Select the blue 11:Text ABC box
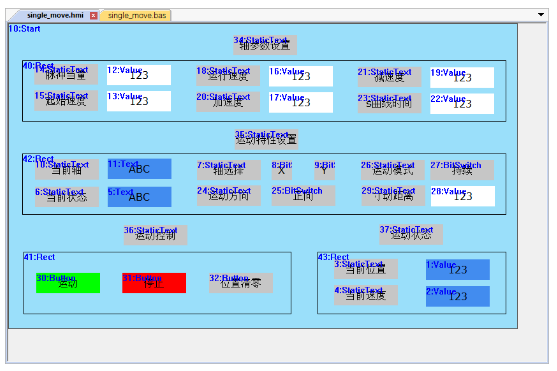 click(140, 168)
